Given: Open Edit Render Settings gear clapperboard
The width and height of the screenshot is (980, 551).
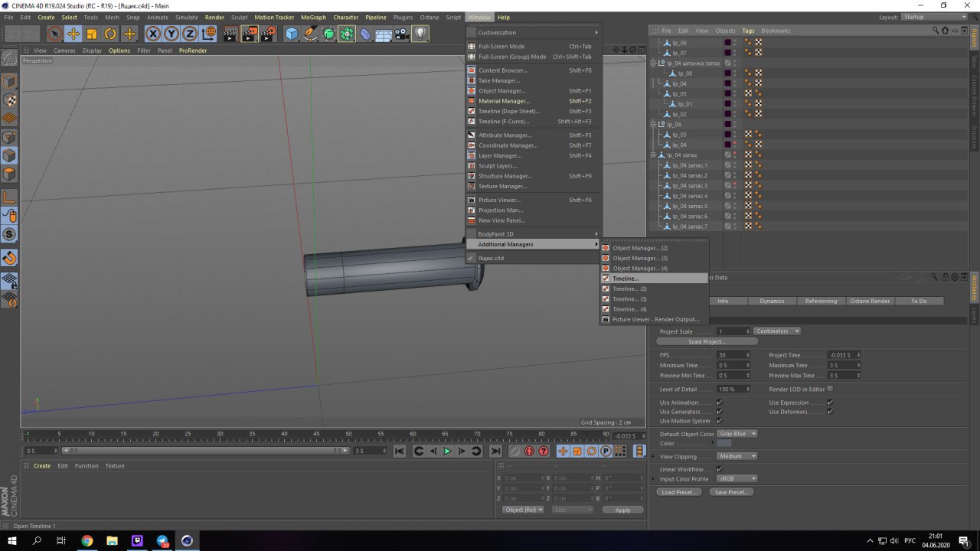Looking at the screenshot, I should tap(268, 34).
